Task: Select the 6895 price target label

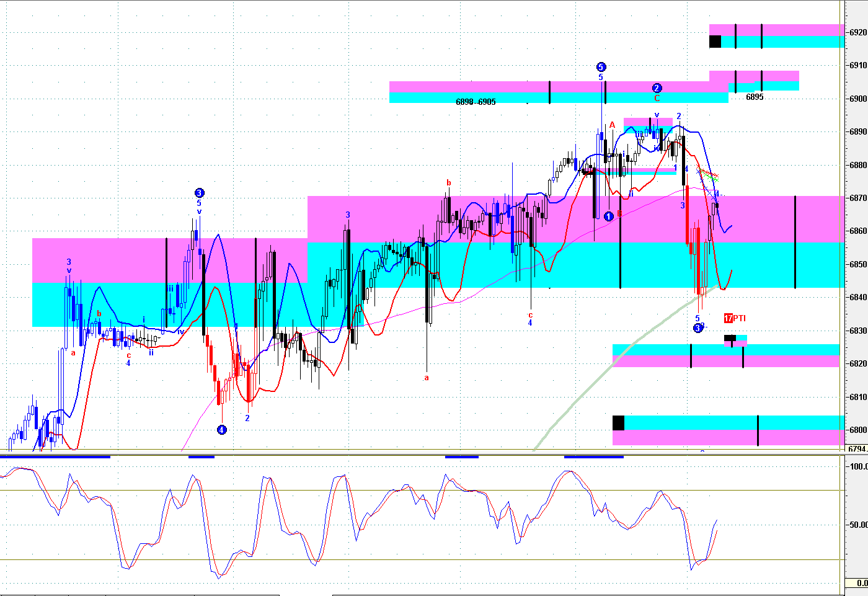Action: (x=755, y=97)
